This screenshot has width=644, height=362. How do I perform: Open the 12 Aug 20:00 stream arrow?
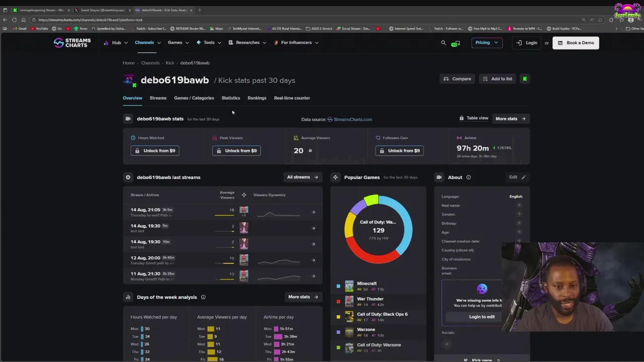click(313, 260)
